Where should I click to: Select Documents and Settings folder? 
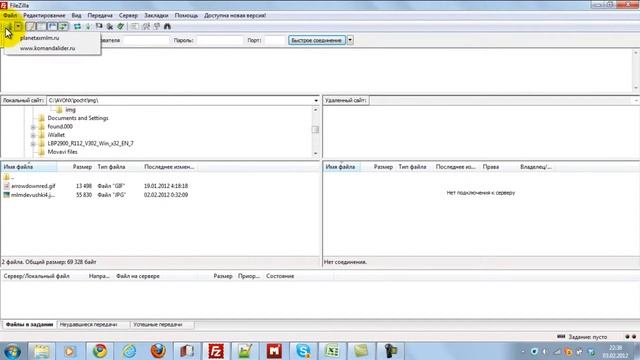[78, 118]
